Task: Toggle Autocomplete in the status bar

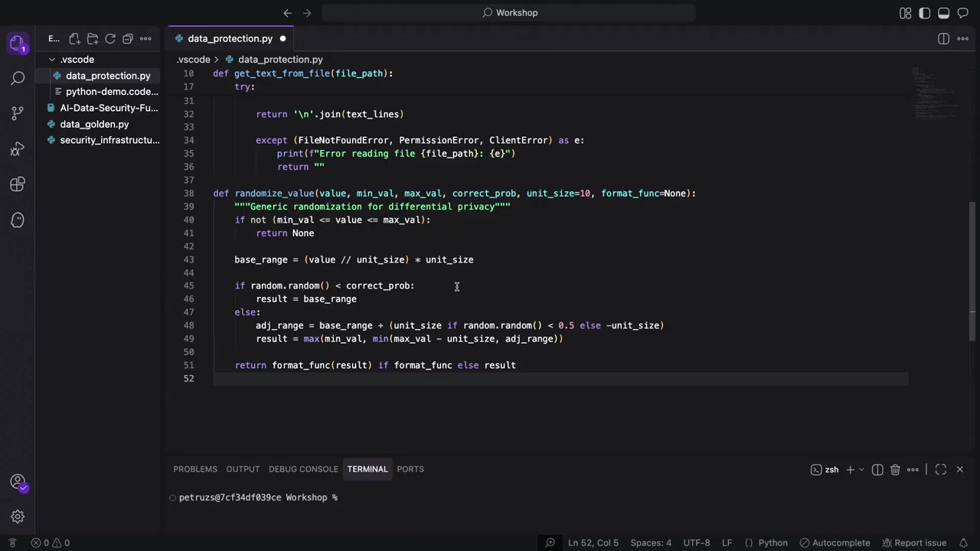Action: pyautogui.click(x=834, y=543)
